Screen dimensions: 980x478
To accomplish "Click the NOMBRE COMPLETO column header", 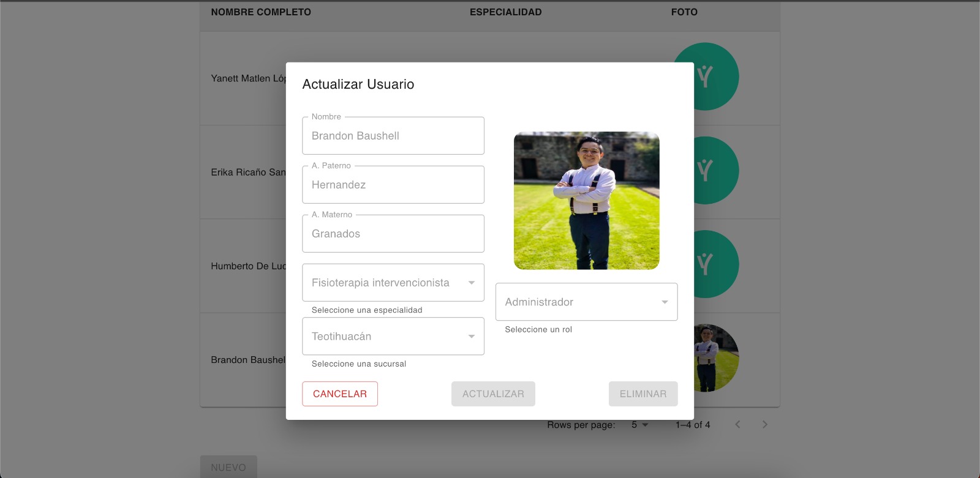I will click(261, 12).
